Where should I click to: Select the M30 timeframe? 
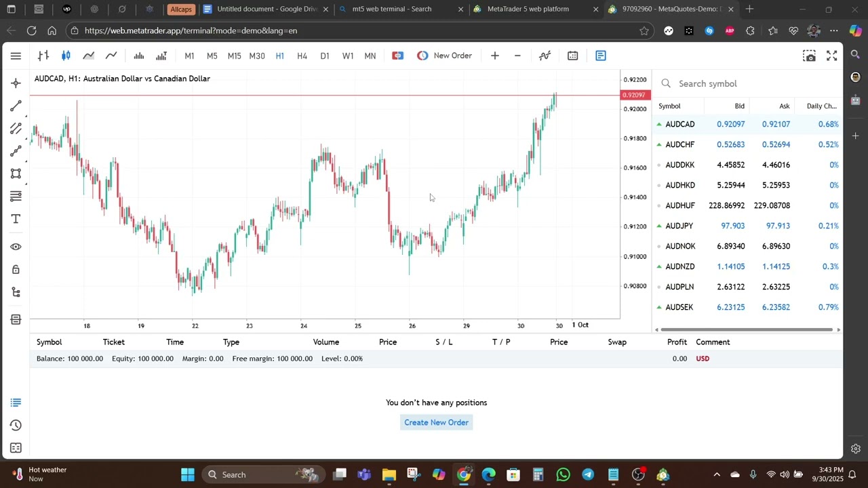pos(257,56)
